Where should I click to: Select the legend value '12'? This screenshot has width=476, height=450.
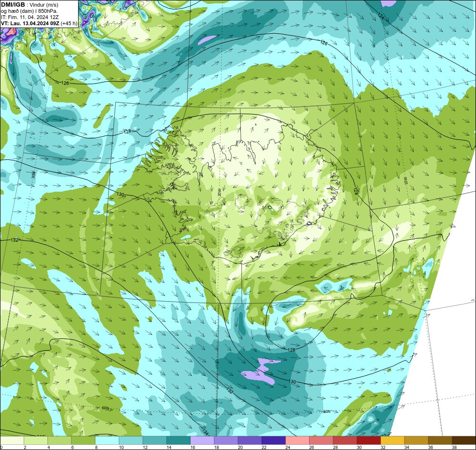click(x=145, y=447)
